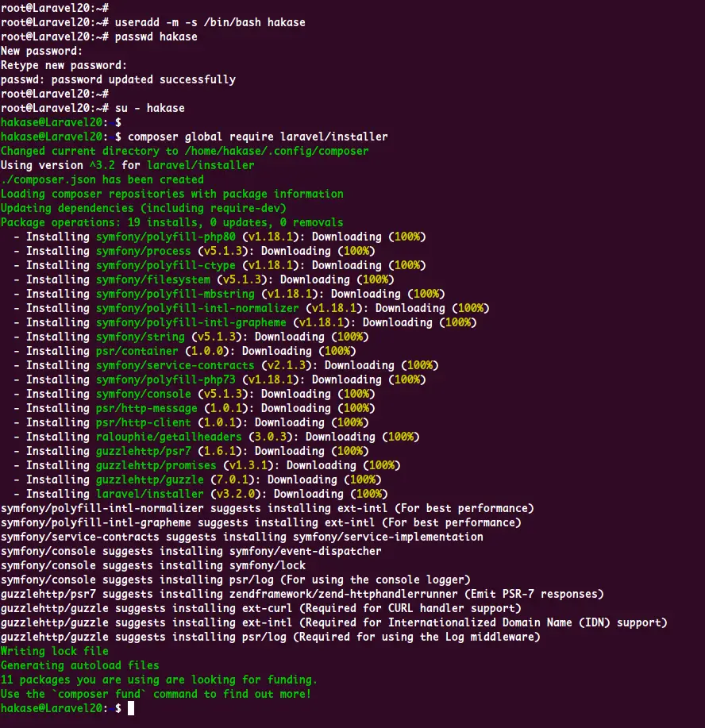
Task: Click 'composer global require laravel/installer' command
Action: coord(258,137)
